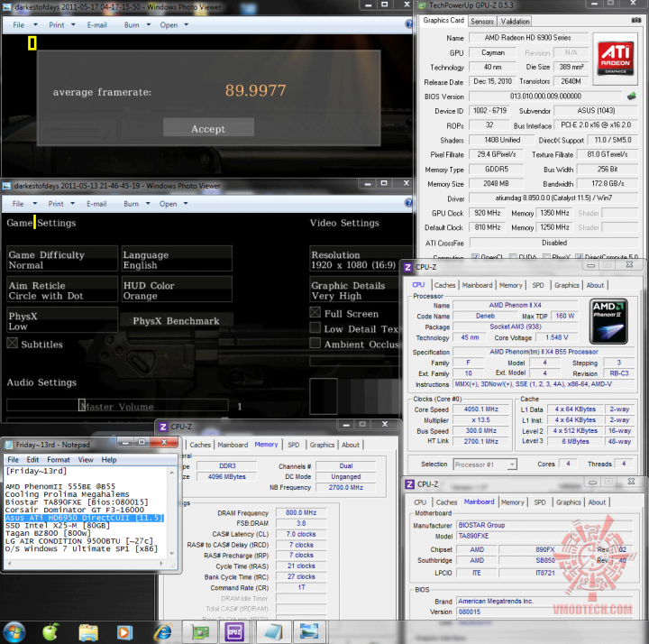
Task: Click Notepad horizontal scrollbar right arrow
Action: point(162,564)
